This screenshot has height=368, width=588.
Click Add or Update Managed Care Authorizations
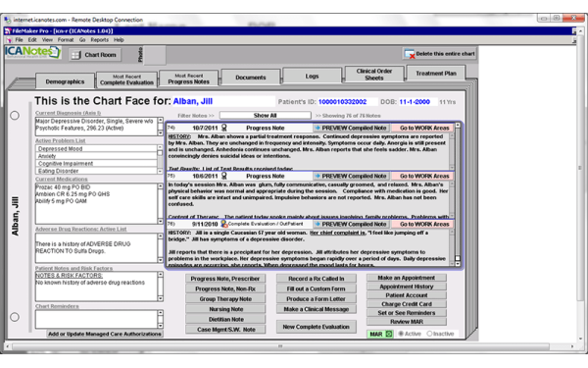[x=105, y=334]
